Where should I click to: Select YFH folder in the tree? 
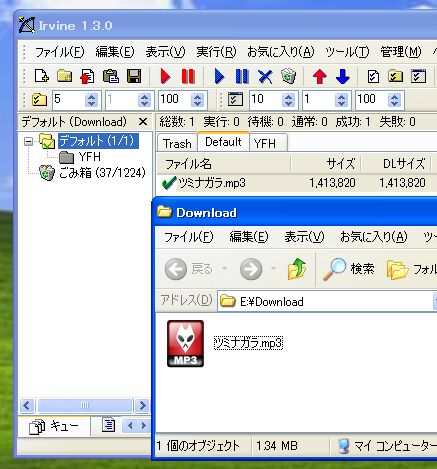[90, 157]
